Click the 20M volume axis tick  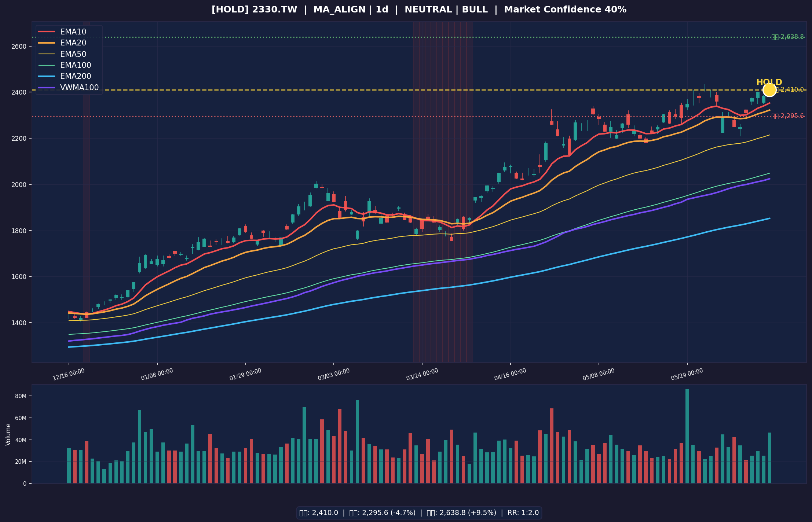pyautogui.click(x=21, y=462)
